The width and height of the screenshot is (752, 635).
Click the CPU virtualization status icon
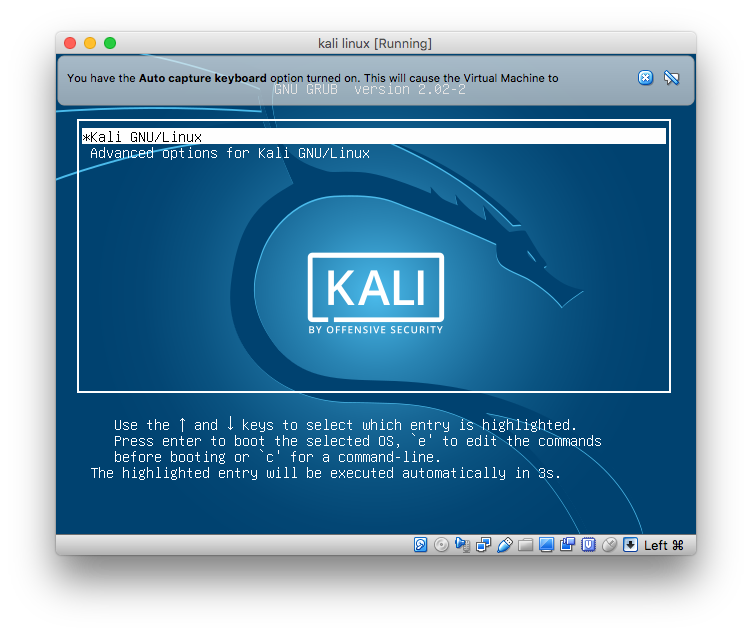click(588, 545)
